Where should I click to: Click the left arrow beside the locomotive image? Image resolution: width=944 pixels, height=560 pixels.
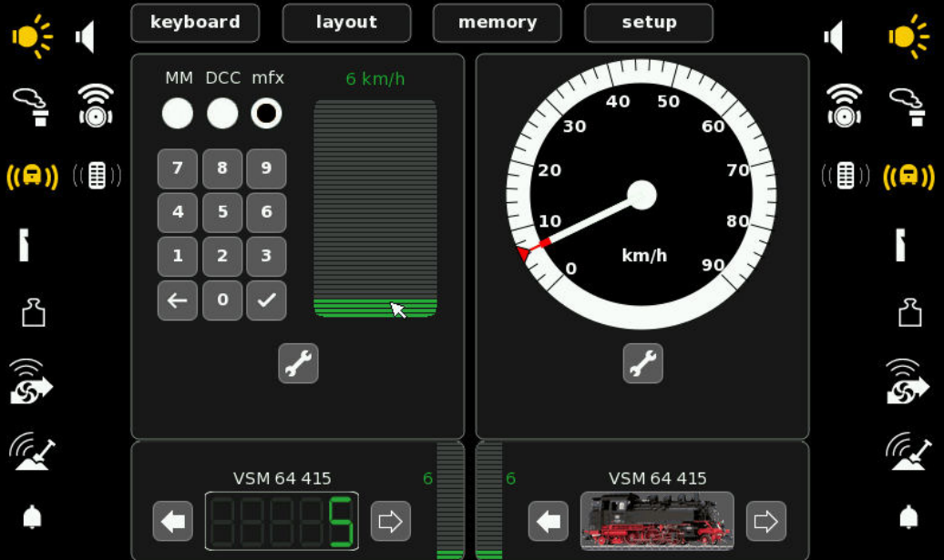548,521
